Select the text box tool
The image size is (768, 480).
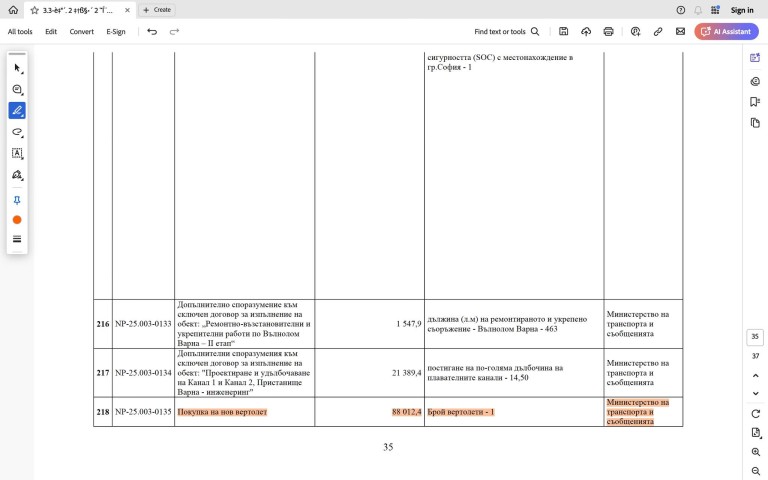pos(17,153)
